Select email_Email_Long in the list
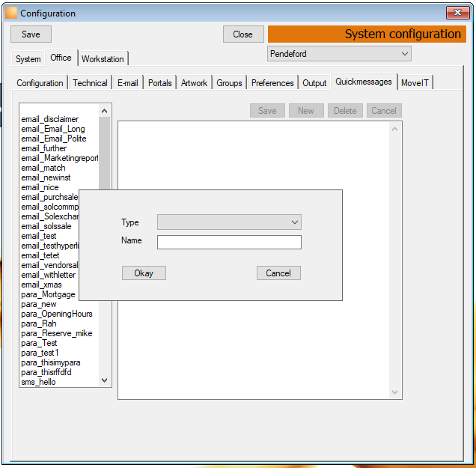This screenshot has height=468, width=476. [53, 129]
